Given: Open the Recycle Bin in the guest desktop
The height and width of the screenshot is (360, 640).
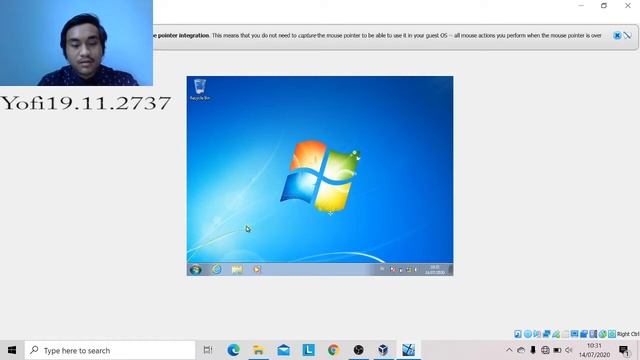Looking at the screenshot, I should point(200,89).
